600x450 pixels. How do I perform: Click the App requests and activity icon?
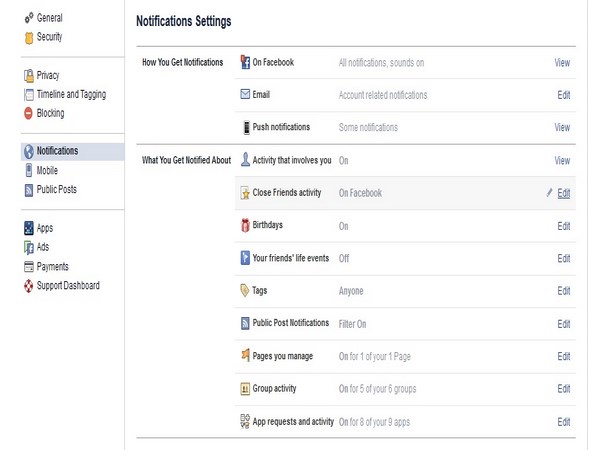(x=245, y=421)
